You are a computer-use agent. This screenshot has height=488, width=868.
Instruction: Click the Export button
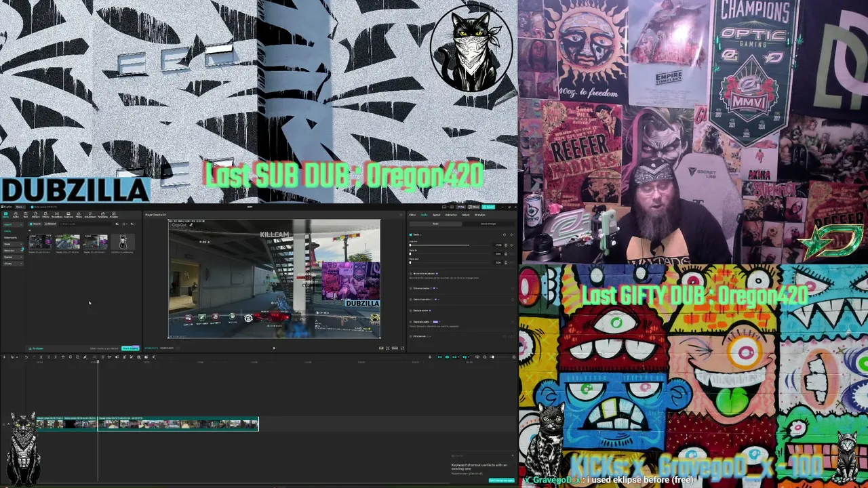488,207
